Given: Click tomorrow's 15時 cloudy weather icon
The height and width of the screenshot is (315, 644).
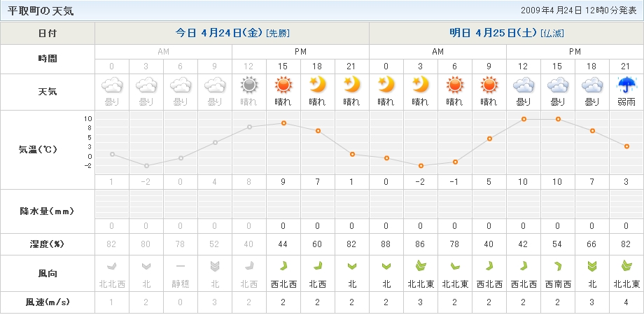Looking at the screenshot, I should tap(558, 85).
